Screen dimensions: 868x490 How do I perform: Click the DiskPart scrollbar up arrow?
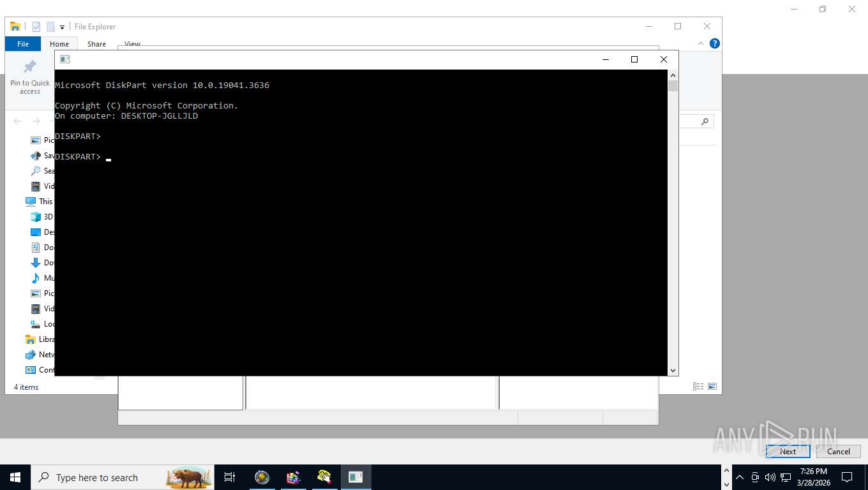[x=673, y=75]
